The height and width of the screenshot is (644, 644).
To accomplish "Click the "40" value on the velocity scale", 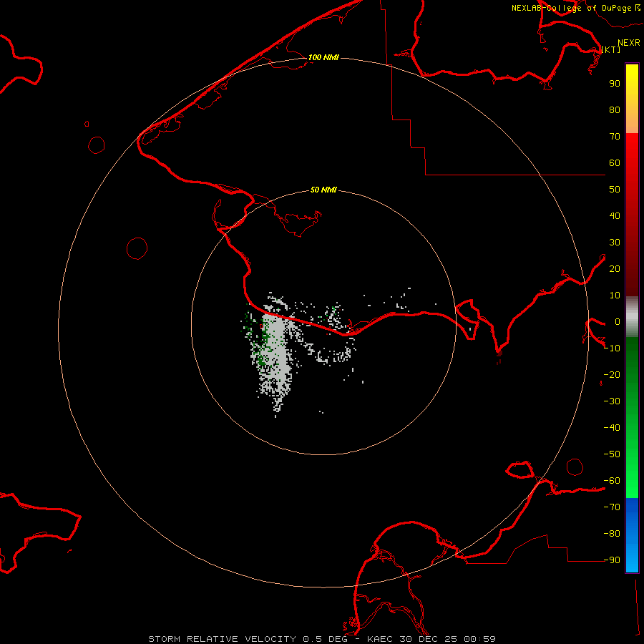I will coord(615,216).
